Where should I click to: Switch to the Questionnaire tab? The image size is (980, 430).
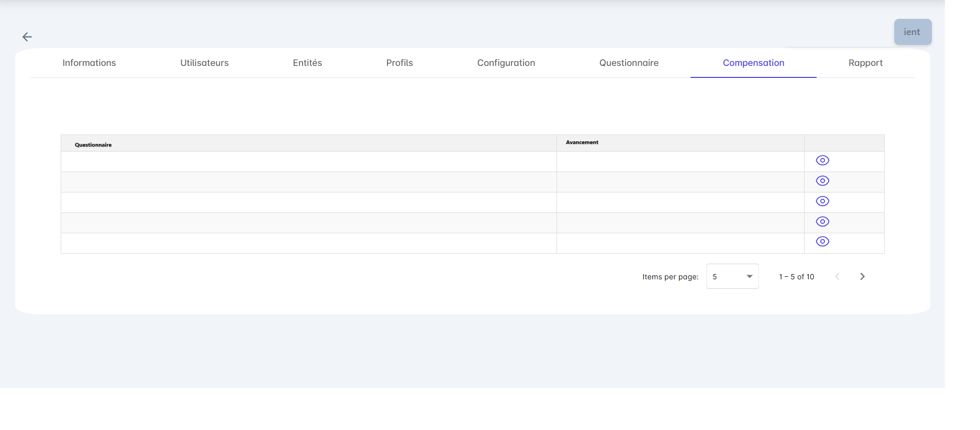pyautogui.click(x=629, y=63)
